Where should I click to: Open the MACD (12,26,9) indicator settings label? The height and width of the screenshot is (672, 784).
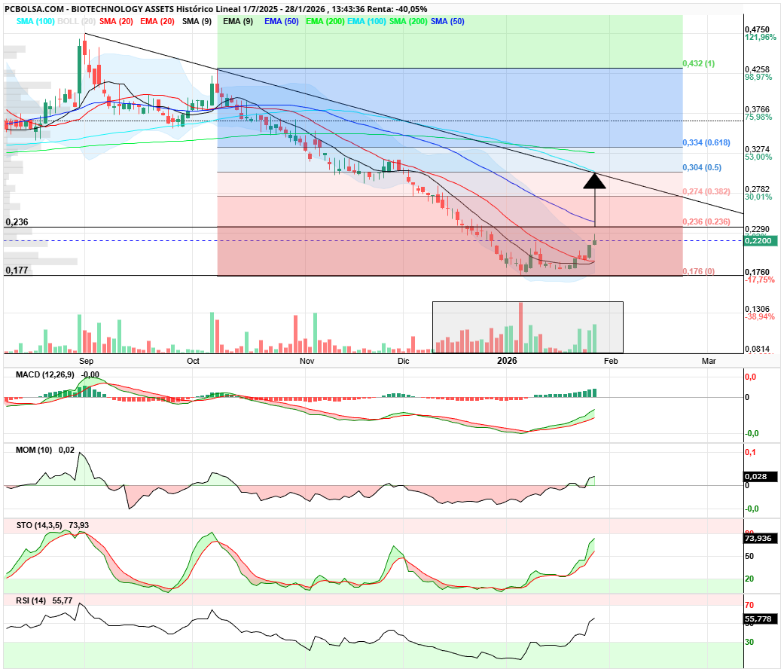[45, 374]
